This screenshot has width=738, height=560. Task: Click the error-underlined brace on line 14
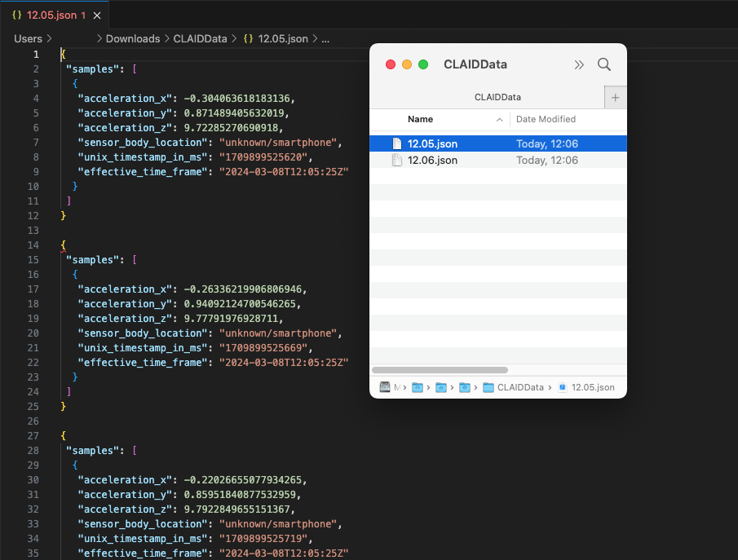click(63, 245)
